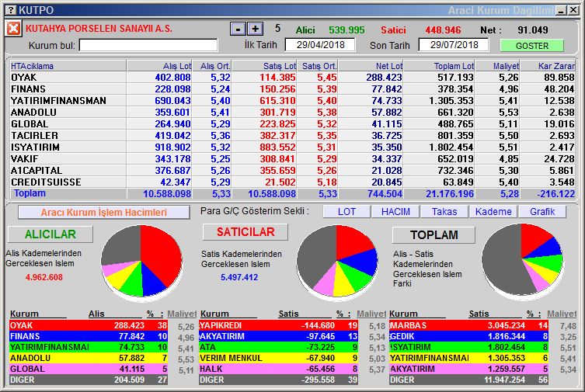Click blue FINANS row in buyers list

[89, 336]
